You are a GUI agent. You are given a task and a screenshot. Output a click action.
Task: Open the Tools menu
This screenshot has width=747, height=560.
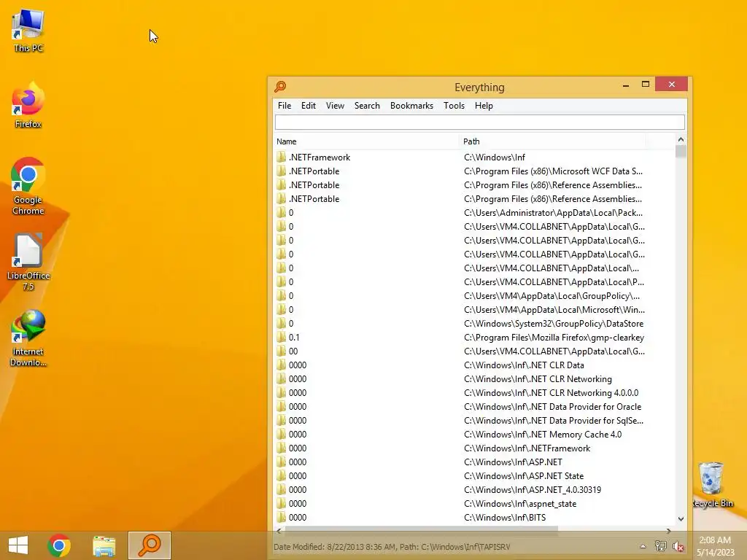(454, 106)
